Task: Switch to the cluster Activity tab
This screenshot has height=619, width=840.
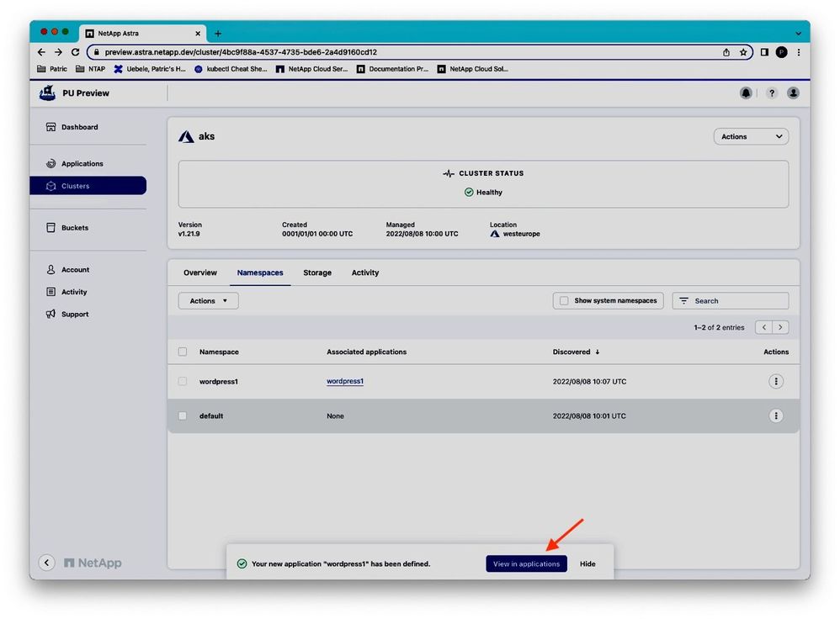Action: tap(365, 272)
